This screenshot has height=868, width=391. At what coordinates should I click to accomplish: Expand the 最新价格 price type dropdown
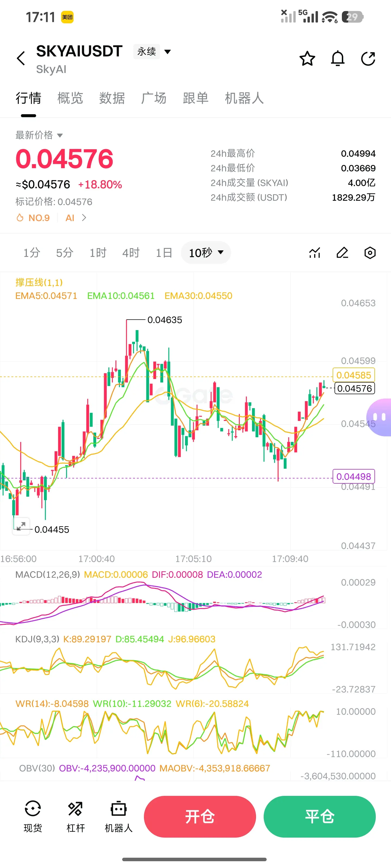click(39, 135)
